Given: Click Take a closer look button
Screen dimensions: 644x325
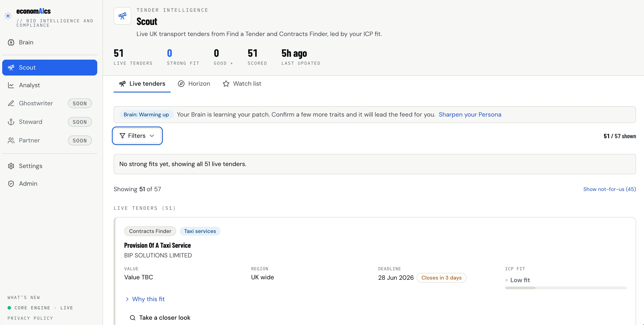Looking at the screenshot, I should (160, 317).
